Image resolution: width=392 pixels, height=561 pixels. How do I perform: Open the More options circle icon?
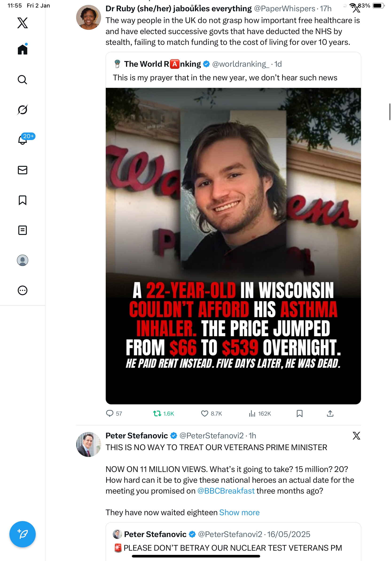(x=23, y=291)
